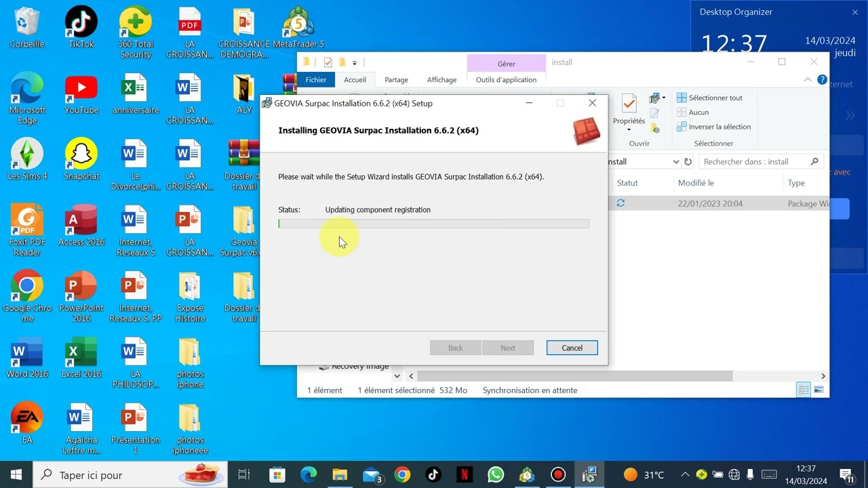868x488 pixels.
Task: Select the 22/01/2023 20:04 file row
Action: tap(719, 203)
